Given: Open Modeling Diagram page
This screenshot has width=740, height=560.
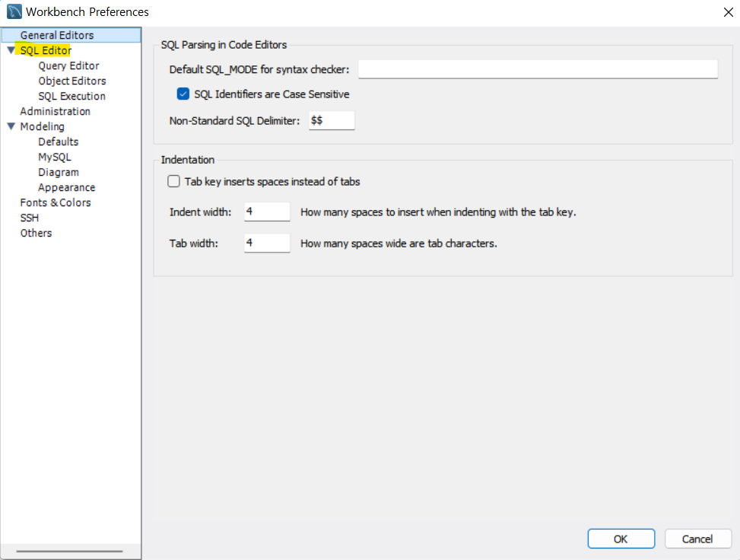Looking at the screenshot, I should [59, 173].
